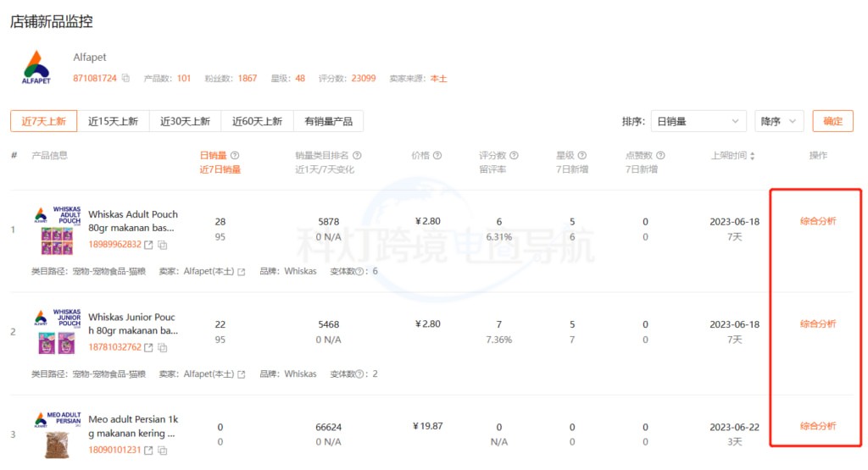The height and width of the screenshot is (470, 868).
Task: Copy product ID 18090101231
Action: (x=162, y=450)
